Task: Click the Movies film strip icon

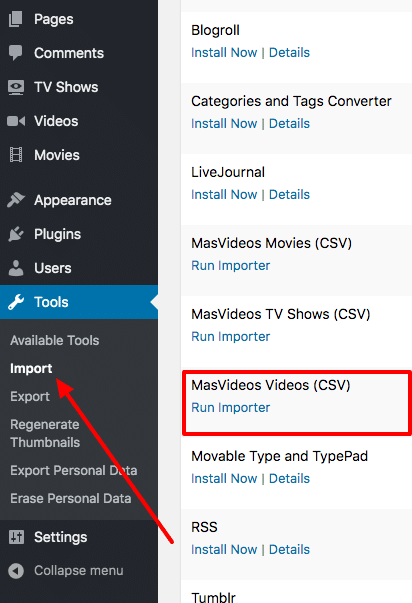Action: 16,155
